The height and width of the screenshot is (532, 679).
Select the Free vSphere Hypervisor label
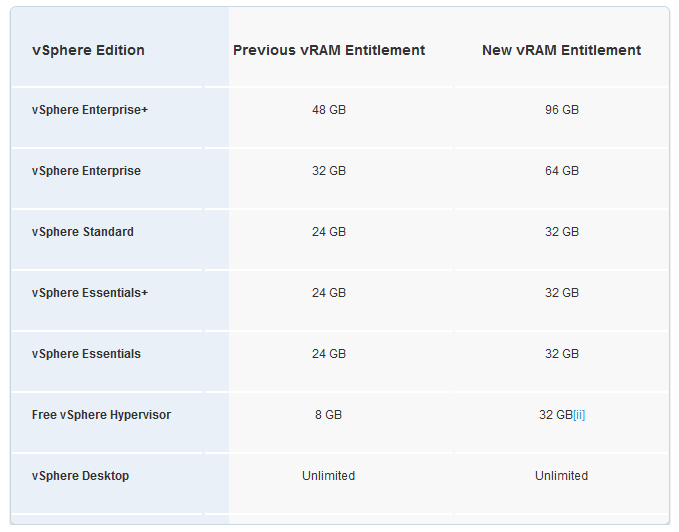tap(101, 415)
